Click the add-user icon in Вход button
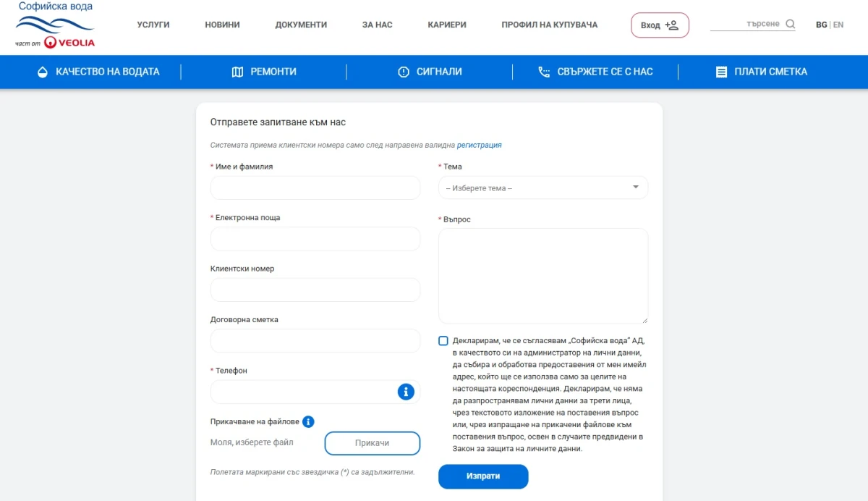 pyautogui.click(x=671, y=25)
